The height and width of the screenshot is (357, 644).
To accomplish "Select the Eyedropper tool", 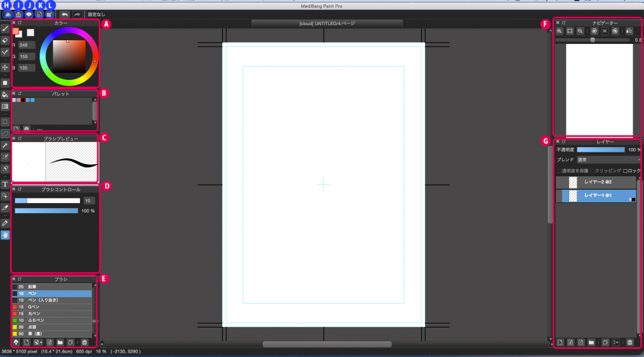I will click(5, 223).
